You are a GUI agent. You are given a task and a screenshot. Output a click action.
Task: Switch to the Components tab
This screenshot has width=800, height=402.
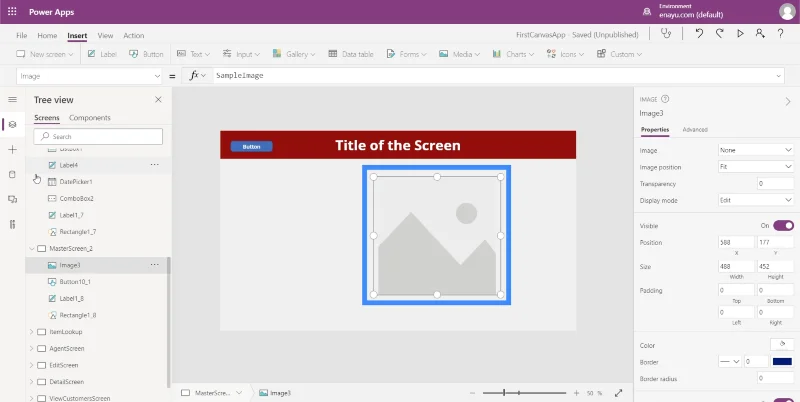pyautogui.click(x=90, y=118)
